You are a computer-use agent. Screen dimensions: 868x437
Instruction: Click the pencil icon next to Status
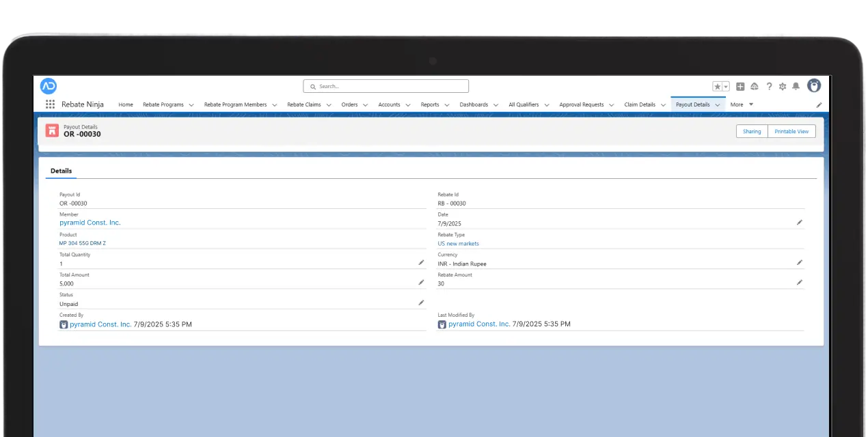[421, 302]
